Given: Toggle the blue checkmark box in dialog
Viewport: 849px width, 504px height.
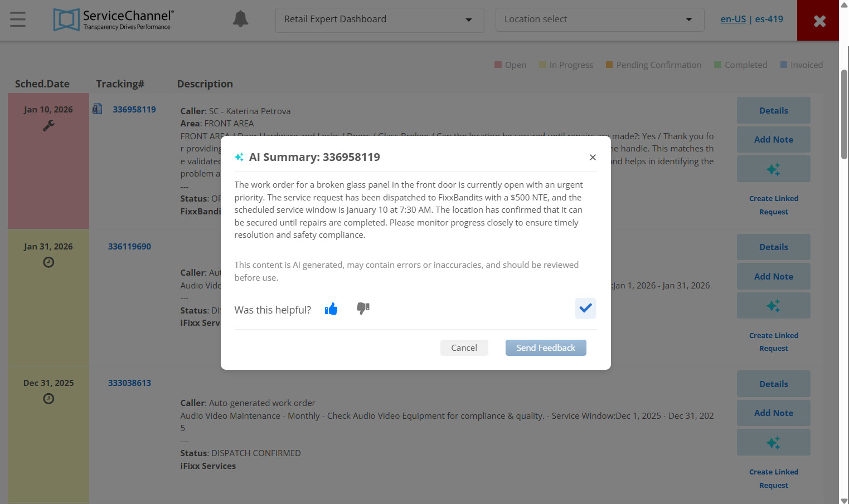Looking at the screenshot, I should [x=585, y=308].
